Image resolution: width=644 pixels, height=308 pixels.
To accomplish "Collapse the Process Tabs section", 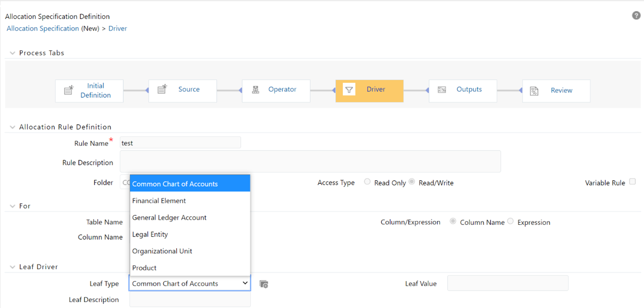I will tap(13, 53).
